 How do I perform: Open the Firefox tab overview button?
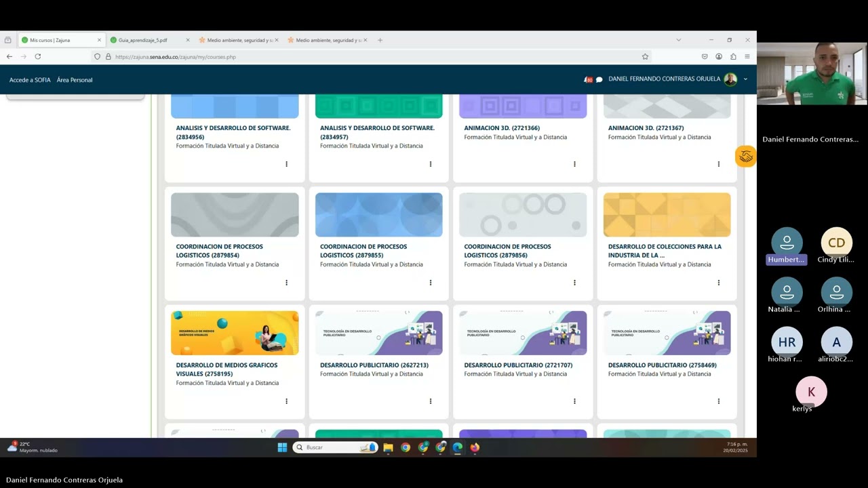click(7, 40)
